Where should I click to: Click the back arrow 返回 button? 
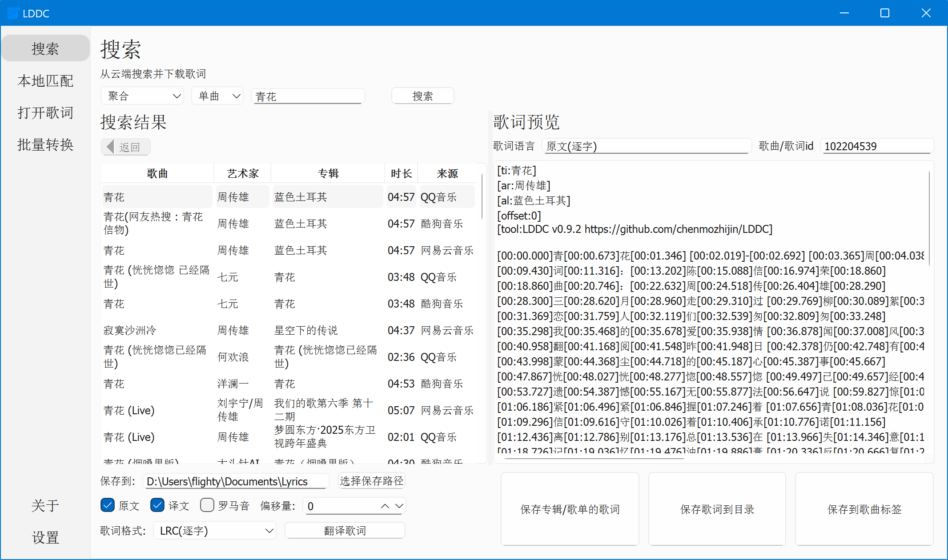coord(125,147)
